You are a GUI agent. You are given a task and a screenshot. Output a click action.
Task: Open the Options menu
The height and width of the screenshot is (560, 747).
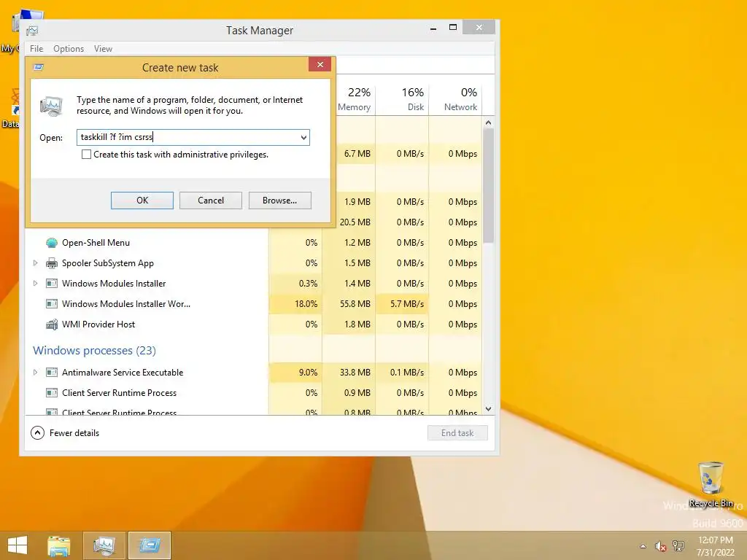pyautogui.click(x=69, y=49)
